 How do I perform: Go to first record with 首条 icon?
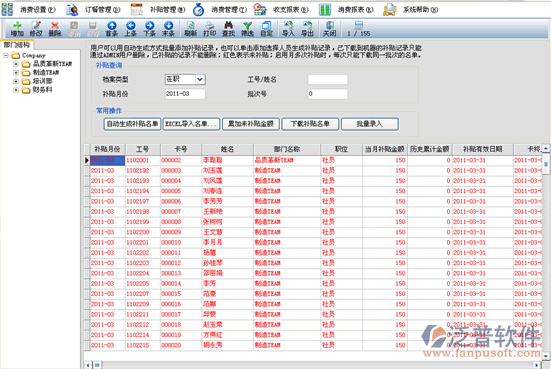tap(111, 29)
